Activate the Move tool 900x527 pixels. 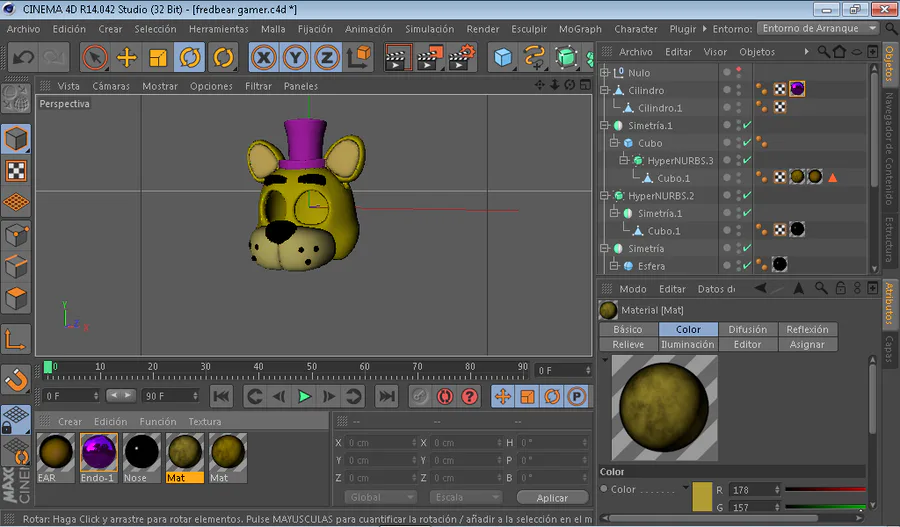(126, 57)
